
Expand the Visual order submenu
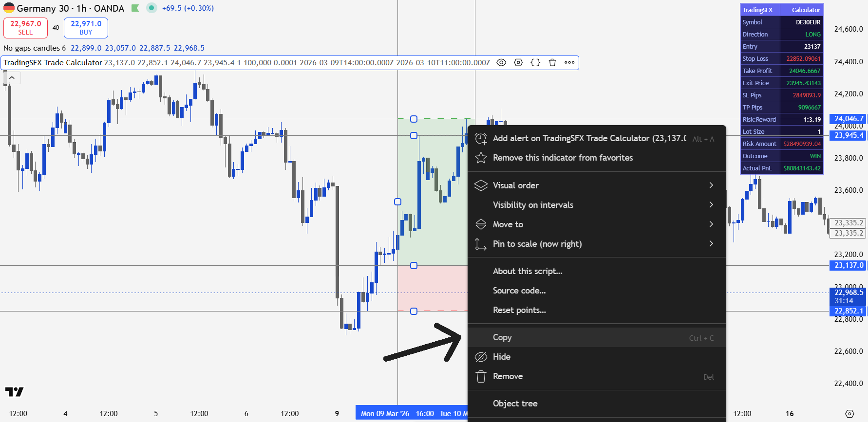[597, 185]
